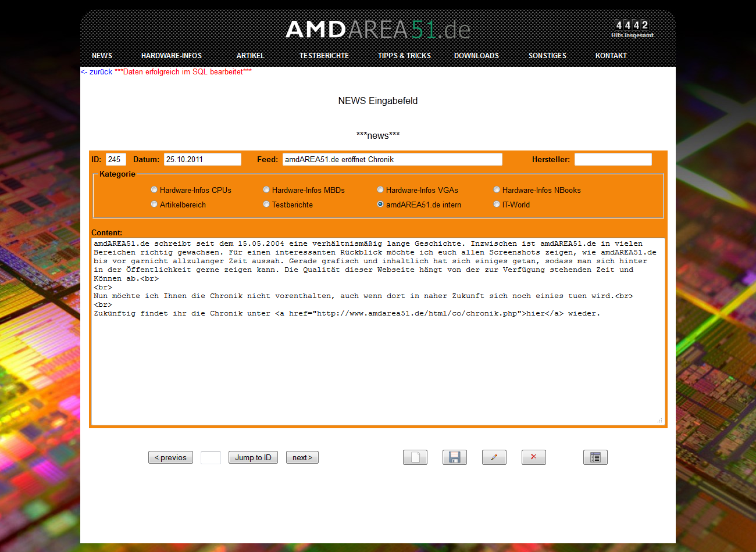Click the 'Hersteller:' label
The image size is (756, 552).
click(x=551, y=159)
